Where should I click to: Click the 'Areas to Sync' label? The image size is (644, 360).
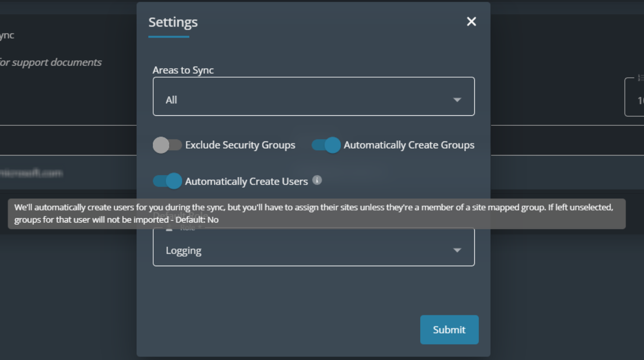point(183,70)
